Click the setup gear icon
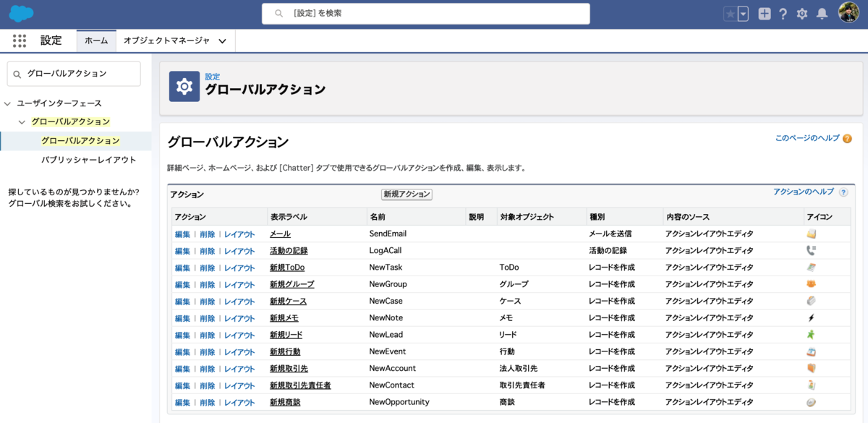This screenshot has height=423, width=868. click(801, 12)
